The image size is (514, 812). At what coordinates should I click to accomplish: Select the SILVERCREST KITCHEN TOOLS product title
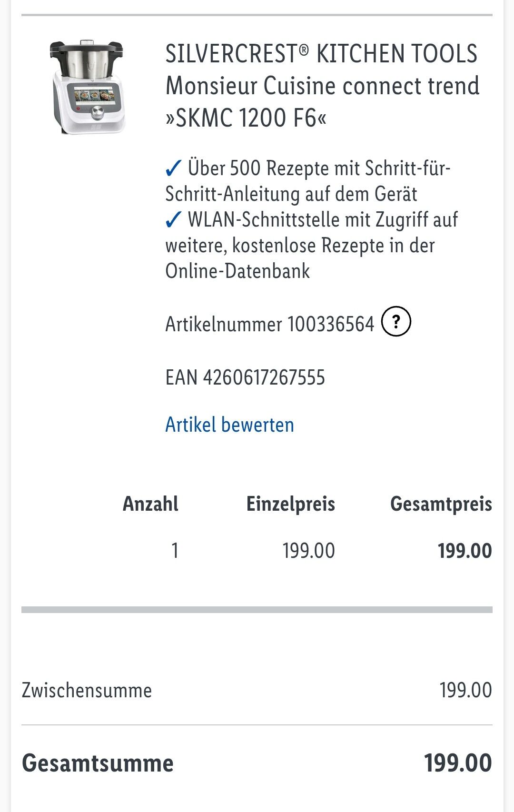pyautogui.click(x=322, y=86)
